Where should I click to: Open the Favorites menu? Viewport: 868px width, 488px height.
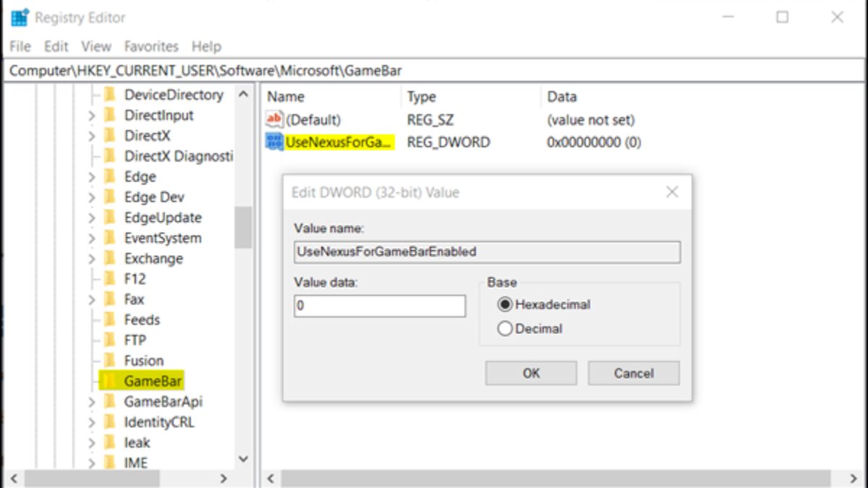pyautogui.click(x=151, y=46)
